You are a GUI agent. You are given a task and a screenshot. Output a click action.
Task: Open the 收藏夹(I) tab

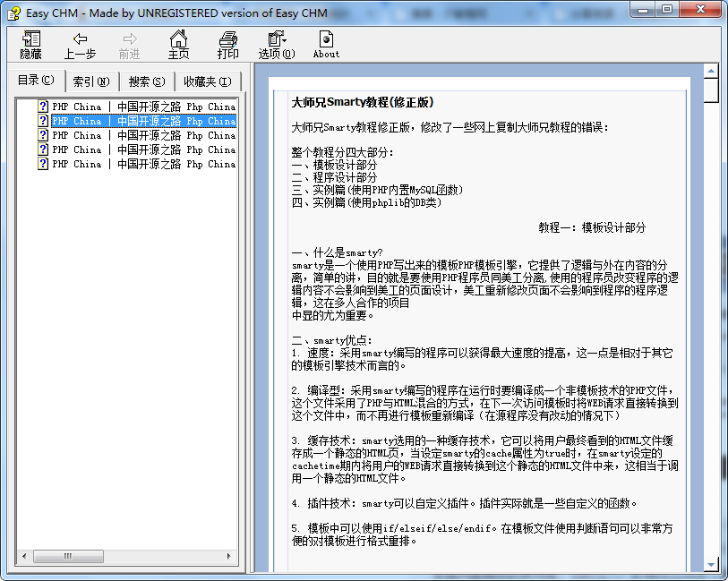pos(207,81)
